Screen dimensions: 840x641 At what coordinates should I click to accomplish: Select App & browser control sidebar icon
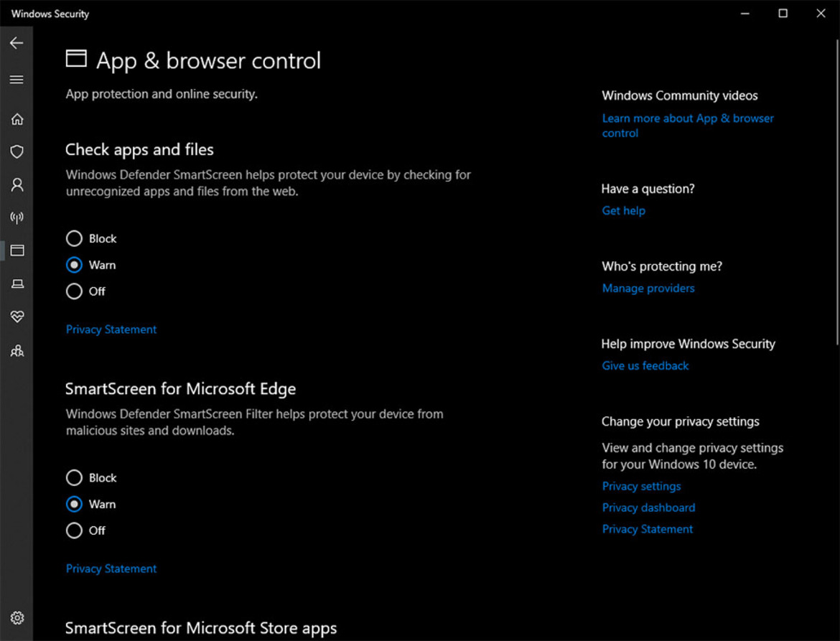[x=17, y=251]
